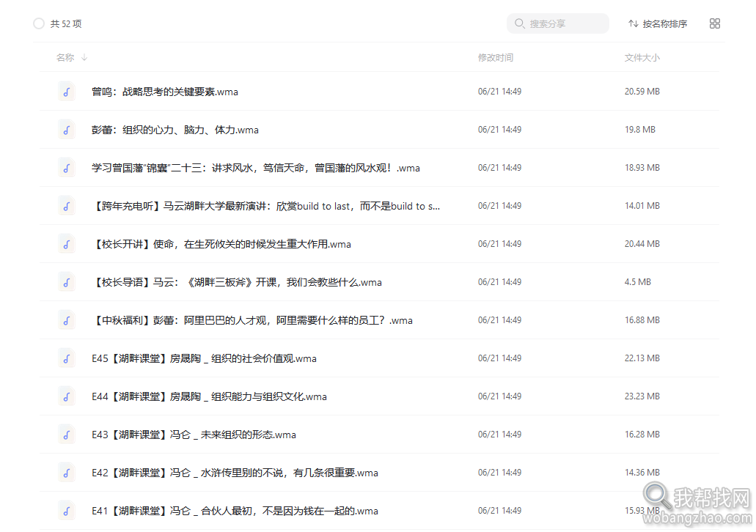Click the 23.23 MB file size cell

point(642,396)
